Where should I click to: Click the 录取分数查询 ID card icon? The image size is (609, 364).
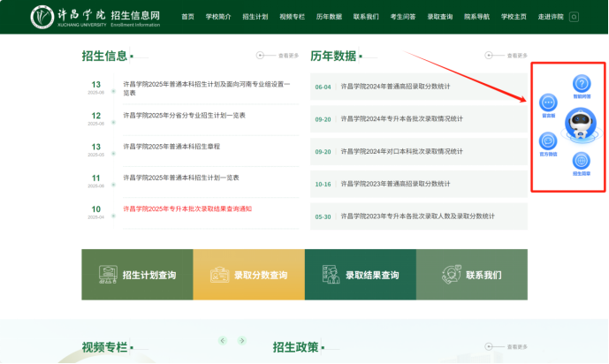coord(219,275)
